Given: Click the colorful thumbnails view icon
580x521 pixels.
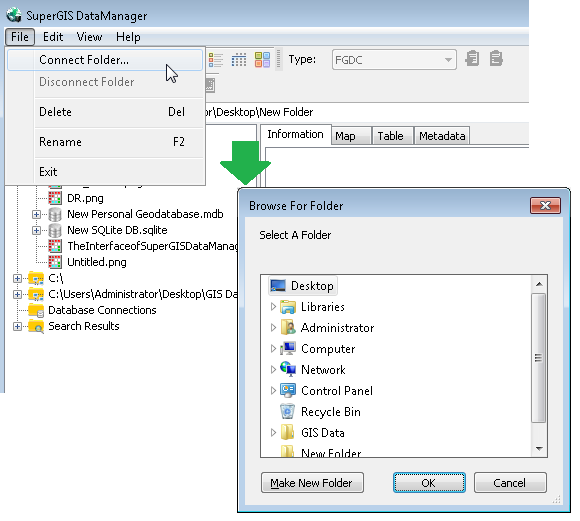Looking at the screenshot, I should pos(262,60).
